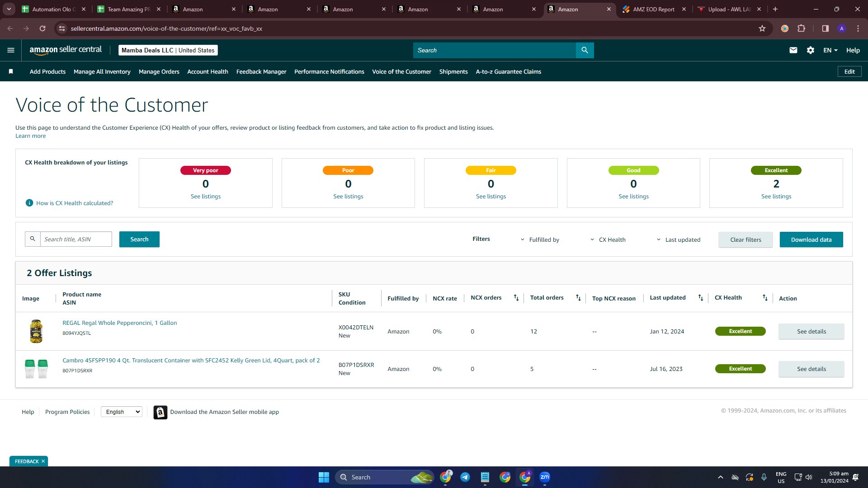This screenshot has width=868, height=488.
Task: Open the hamburger navigation menu
Action: tap(11, 50)
